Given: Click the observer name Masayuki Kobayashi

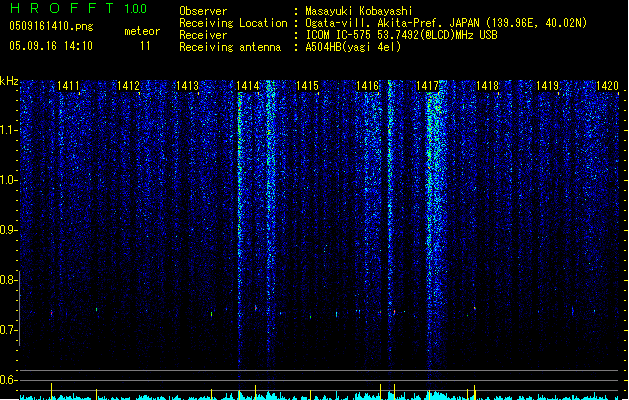Looking at the screenshot, I should pos(359,11).
